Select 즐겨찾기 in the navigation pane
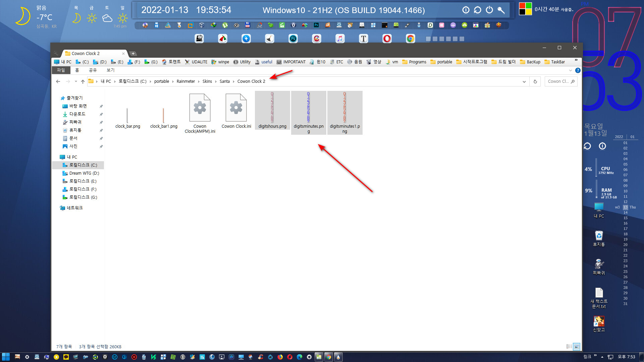 tap(72, 98)
